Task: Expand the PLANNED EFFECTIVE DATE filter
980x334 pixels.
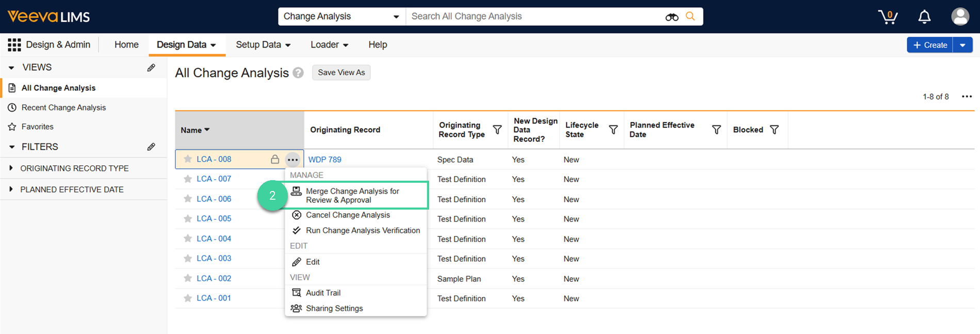Action: pyautogui.click(x=11, y=189)
